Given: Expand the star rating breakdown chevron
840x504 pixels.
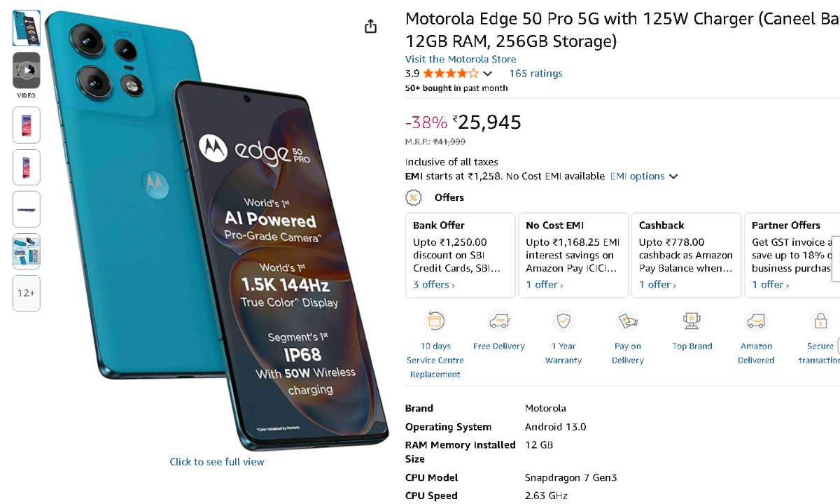Looking at the screenshot, I should 488,73.
